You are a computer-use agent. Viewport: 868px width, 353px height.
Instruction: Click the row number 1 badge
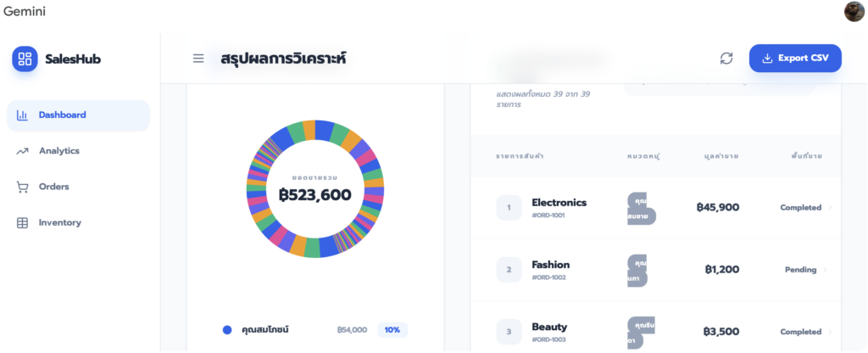tap(509, 208)
